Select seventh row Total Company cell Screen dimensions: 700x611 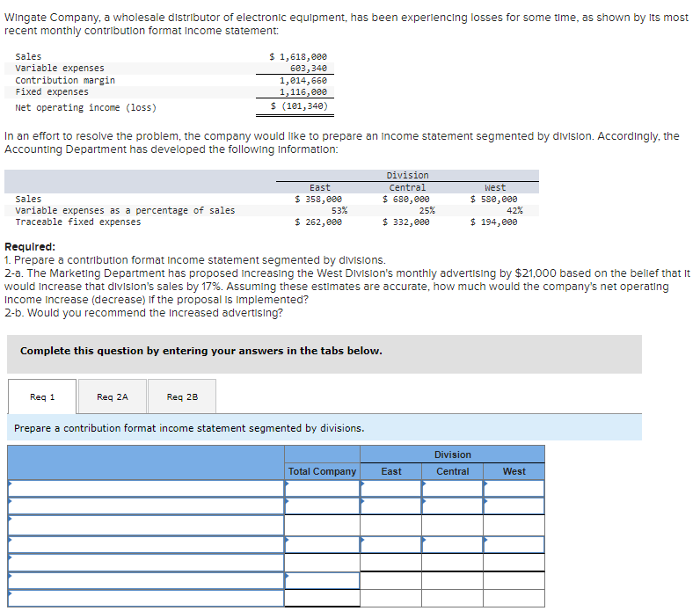click(323, 598)
